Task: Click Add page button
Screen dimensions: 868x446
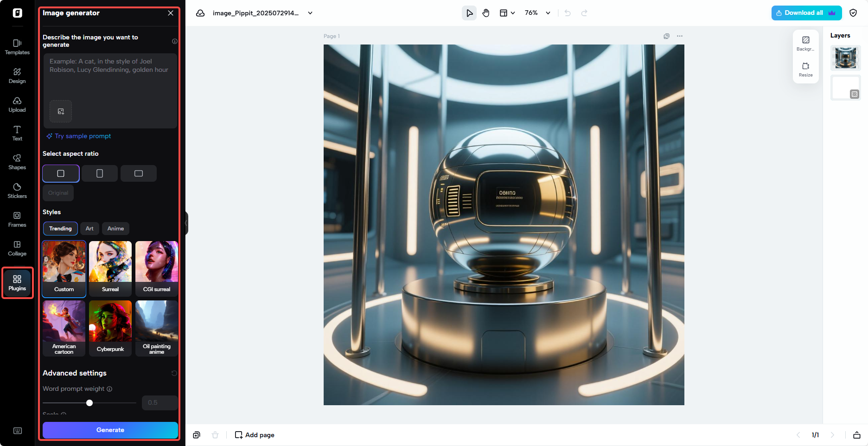Action: [x=255, y=435]
